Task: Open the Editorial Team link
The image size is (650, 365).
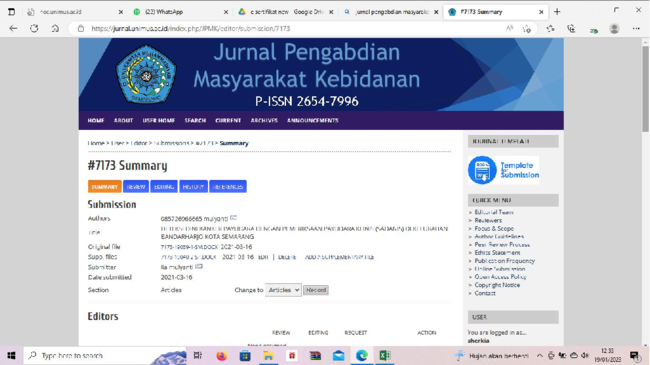Action: click(494, 212)
